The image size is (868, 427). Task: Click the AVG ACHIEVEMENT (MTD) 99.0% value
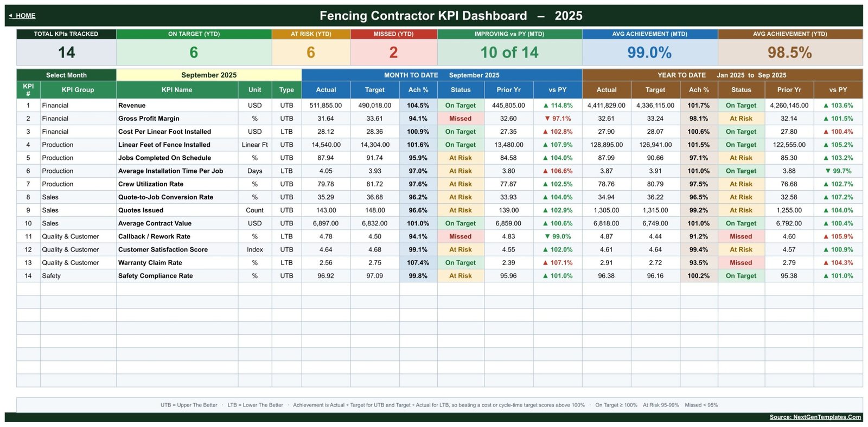(x=649, y=53)
